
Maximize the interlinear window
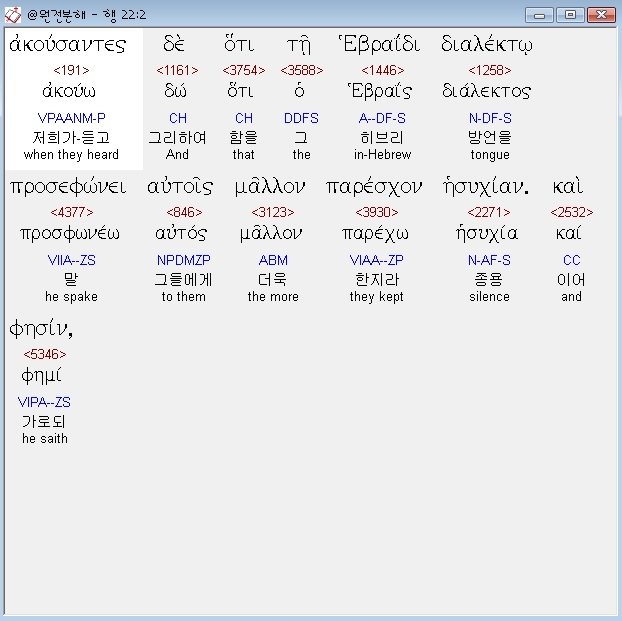[x=570, y=15]
